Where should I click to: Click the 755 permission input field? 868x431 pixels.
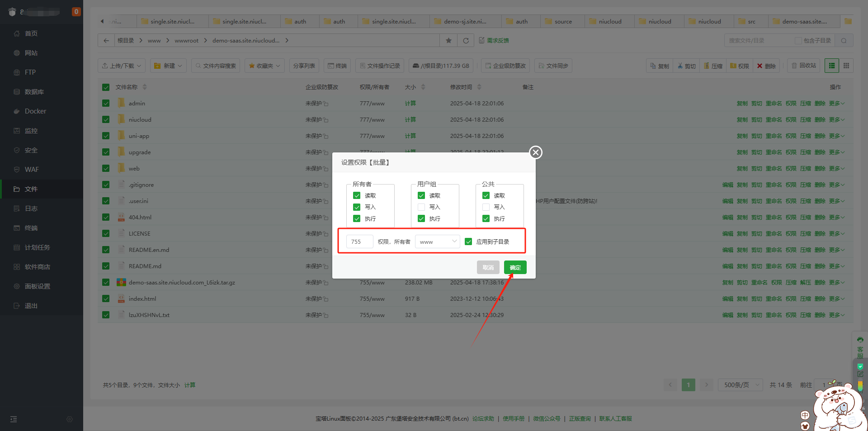[x=359, y=242]
